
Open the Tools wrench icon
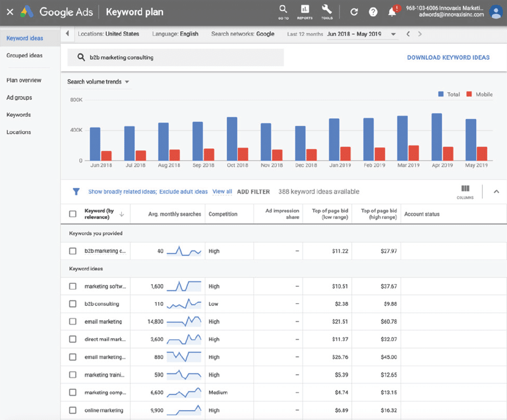[327, 12]
